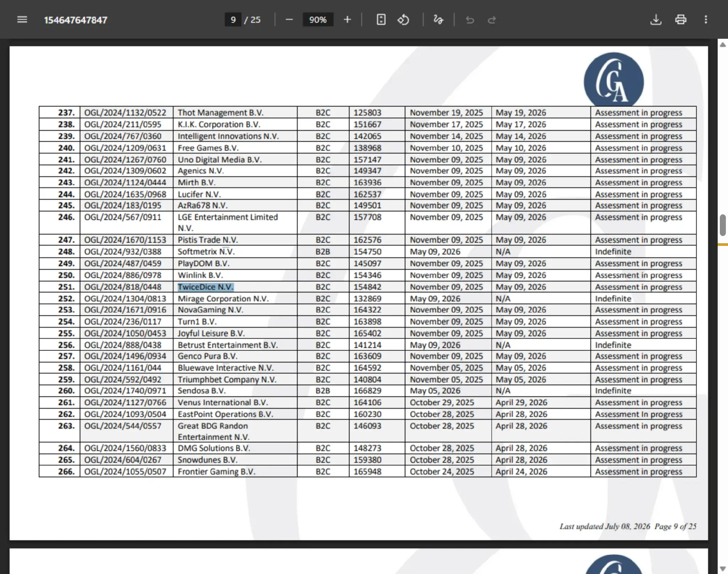Screen dimensions: 728x574
Task: Print the document
Action: click(681, 20)
